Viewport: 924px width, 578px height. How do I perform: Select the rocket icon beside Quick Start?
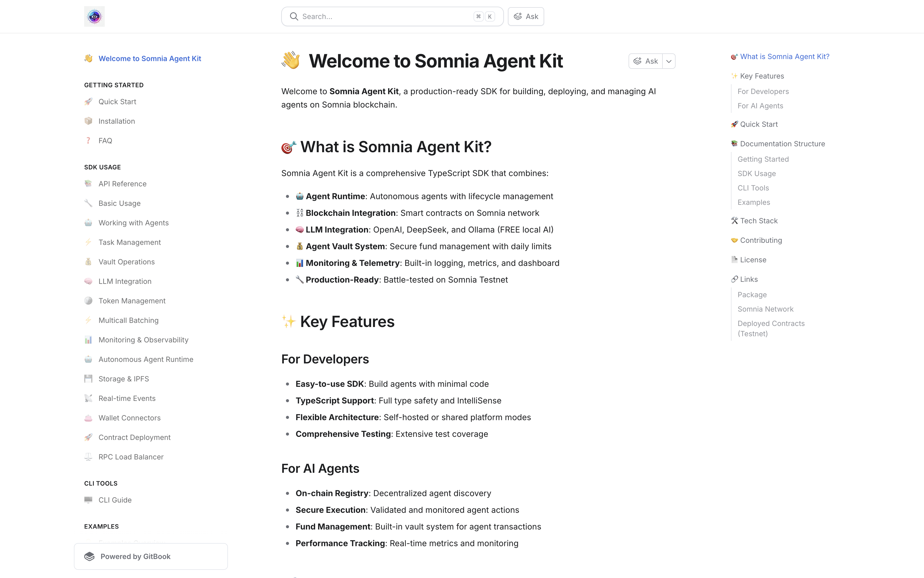tap(88, 101)
